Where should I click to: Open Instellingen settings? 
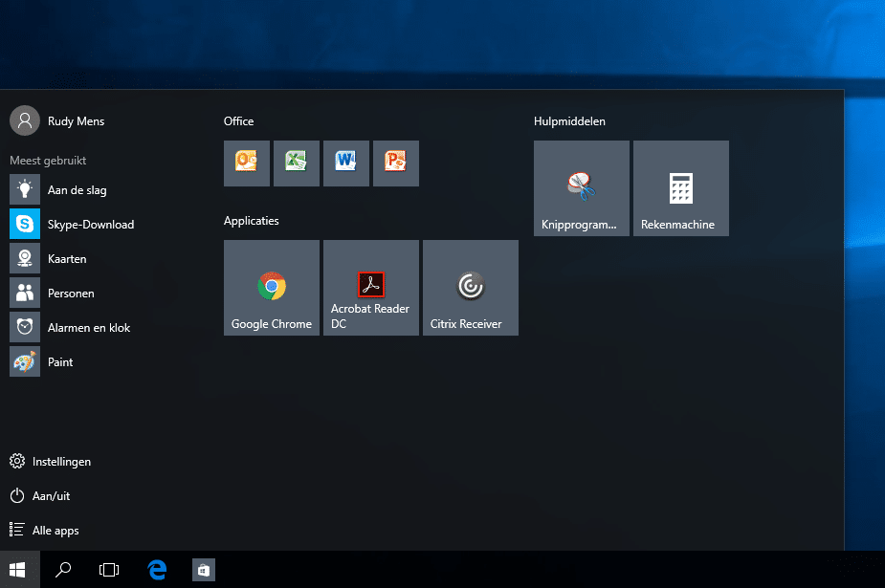tap(51, 461)
